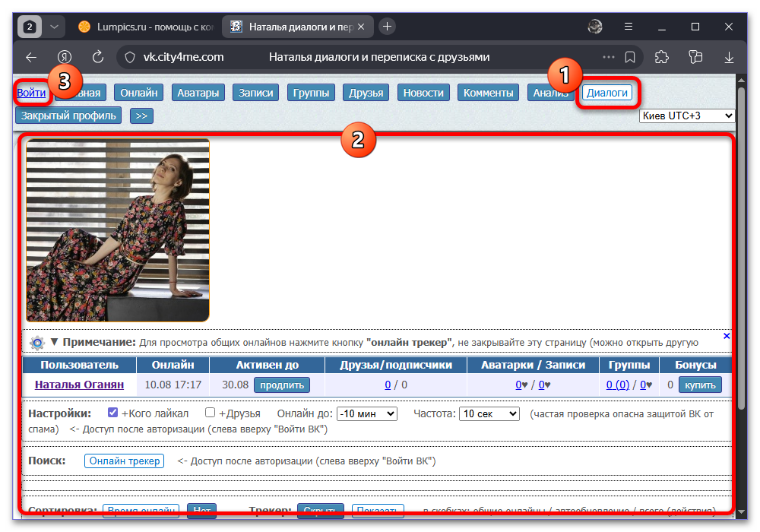Screen dimensions: 760x532
Task: Open the Записи menu item
Action: coord(255,93)
